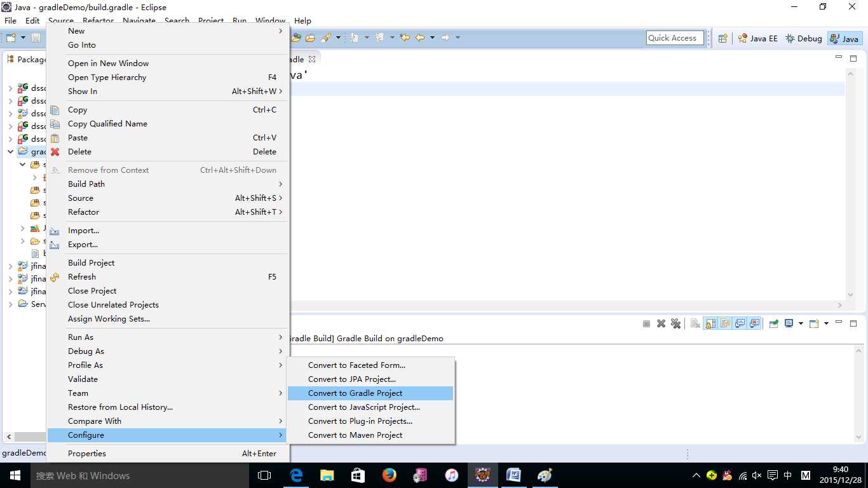This screenshot has height=488, width=868.
Task: Click the Search flashlight toolbar icon
Action: tap(326, 38)
